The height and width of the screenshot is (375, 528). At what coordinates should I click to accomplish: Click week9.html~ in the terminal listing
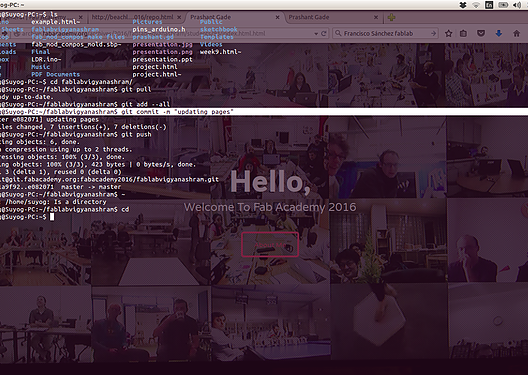coord(220,52)
